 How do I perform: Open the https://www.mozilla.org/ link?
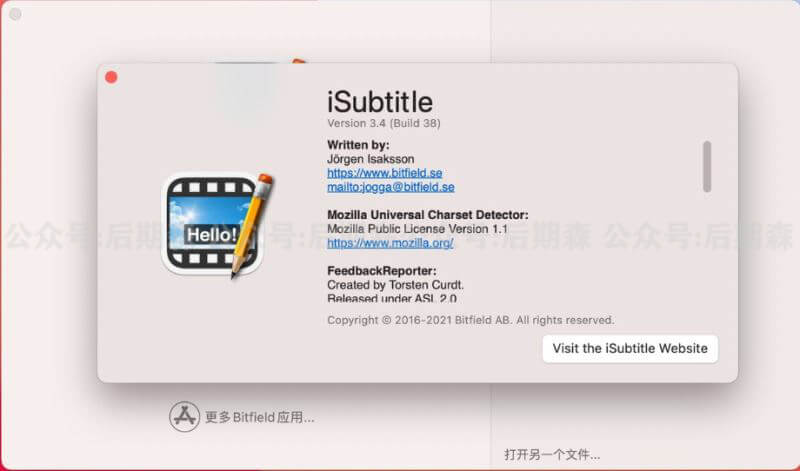pyautogui.click(x=390, y=243)
